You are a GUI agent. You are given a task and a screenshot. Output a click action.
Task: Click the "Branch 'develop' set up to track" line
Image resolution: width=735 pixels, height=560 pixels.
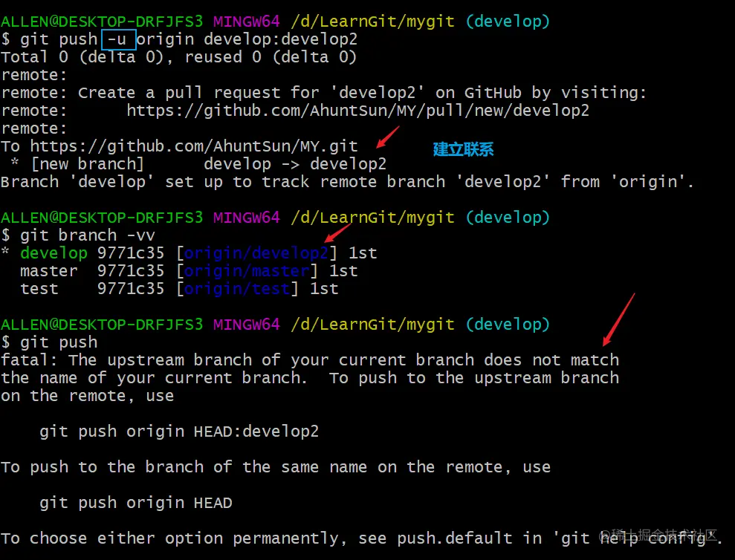click(347, 182)
